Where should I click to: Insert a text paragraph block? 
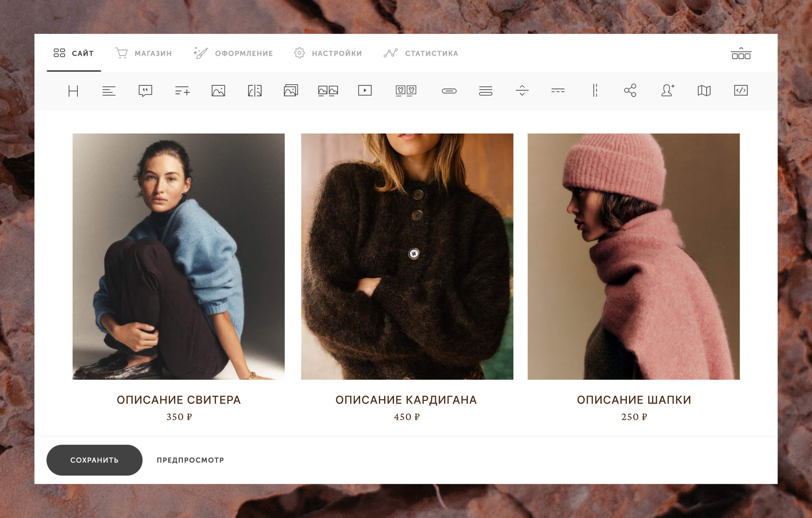click(x=109, y=91)
